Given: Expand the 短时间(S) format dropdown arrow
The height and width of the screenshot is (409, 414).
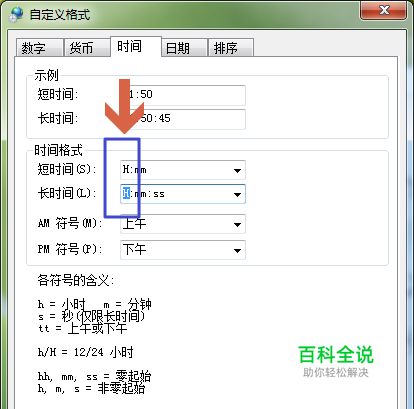Looking at the screenshot, I should pos(237,170).
